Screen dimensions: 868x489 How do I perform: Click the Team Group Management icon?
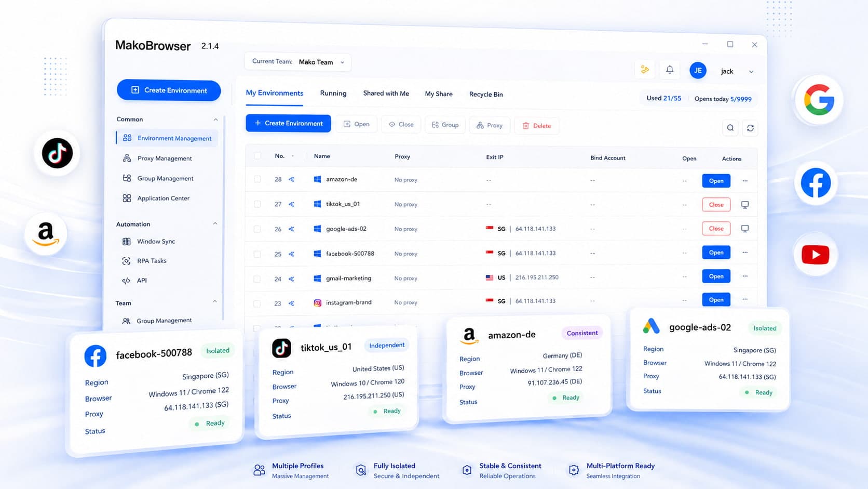126,321
